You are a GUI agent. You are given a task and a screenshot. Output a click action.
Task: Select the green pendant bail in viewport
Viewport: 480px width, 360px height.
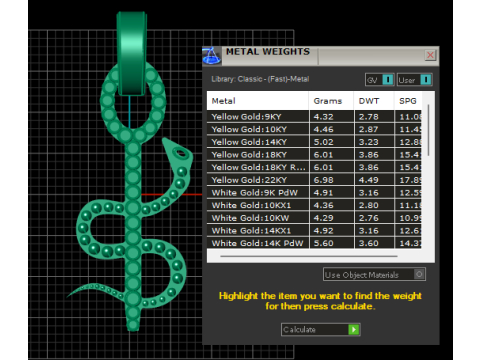click(x=132, y=53)
